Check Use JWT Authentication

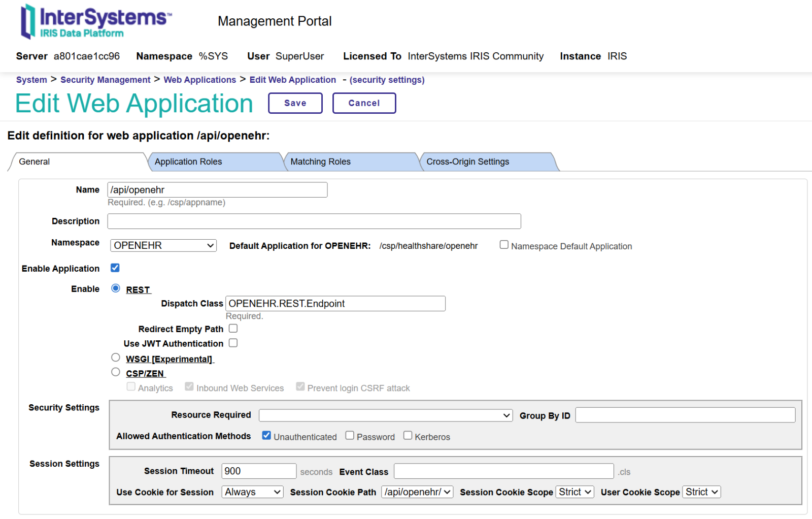tap(233, 343)
